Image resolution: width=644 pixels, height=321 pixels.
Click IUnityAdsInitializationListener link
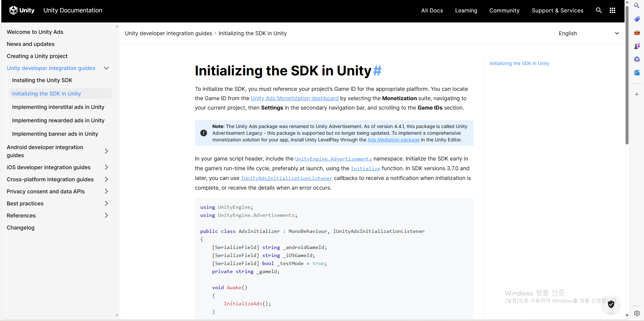(x=287, y=178)
